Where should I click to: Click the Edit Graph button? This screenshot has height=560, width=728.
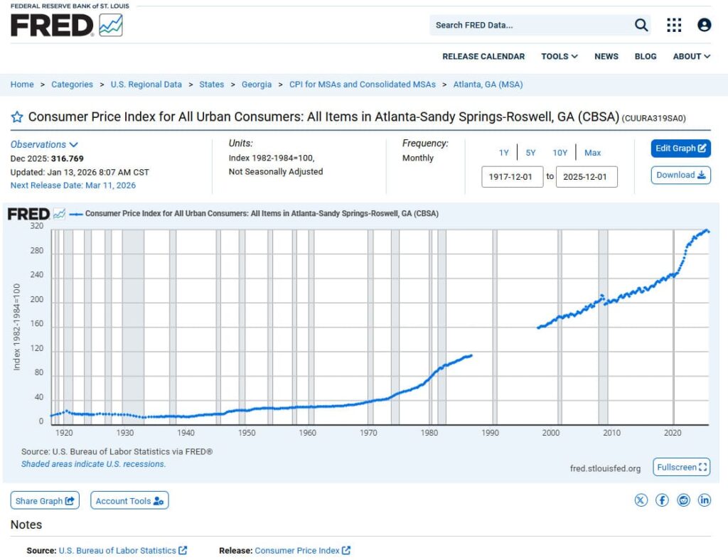pos(680,149)
